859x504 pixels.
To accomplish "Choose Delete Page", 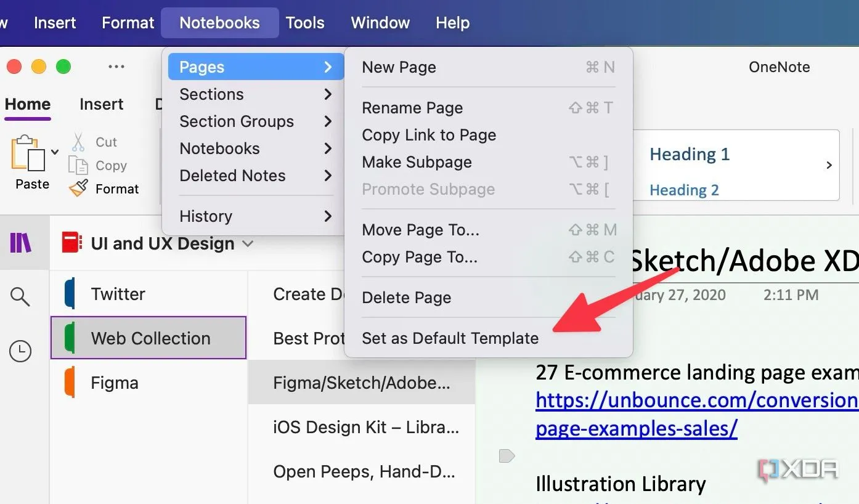I will [488, 298].
